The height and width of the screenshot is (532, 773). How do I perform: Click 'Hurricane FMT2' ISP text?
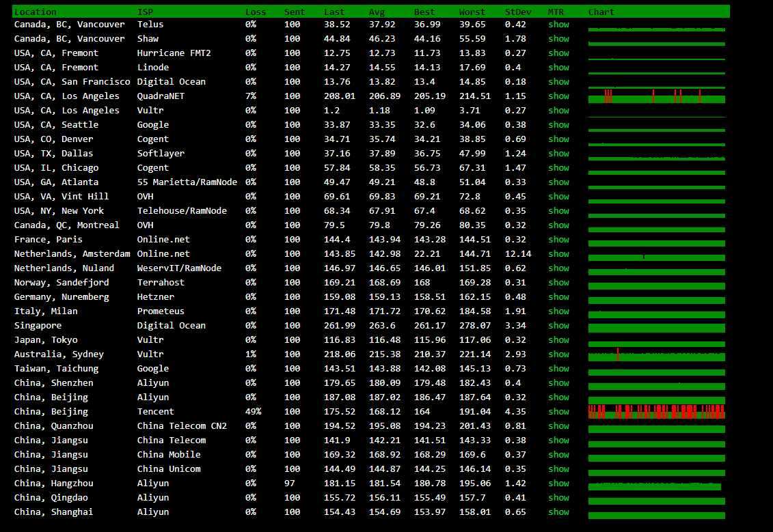(x=174, y=53)
